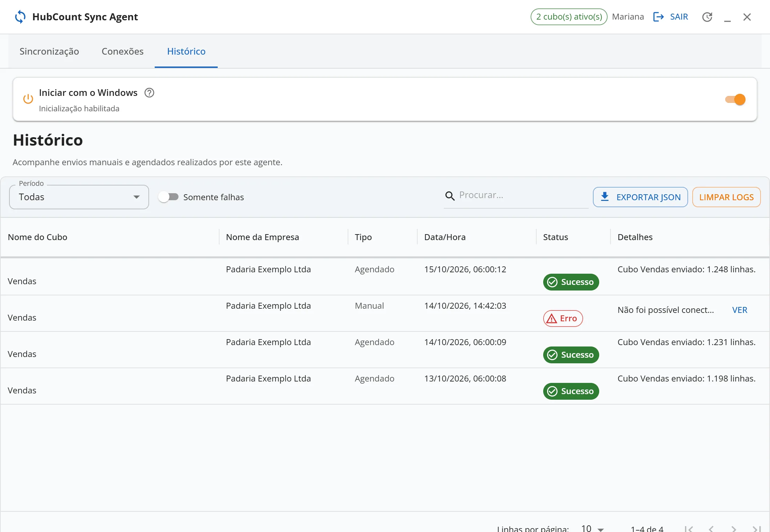This screenshot has height=532, width=770.
Task: Click LIMPAR LOGS button
Action: [x=727, y=197]
